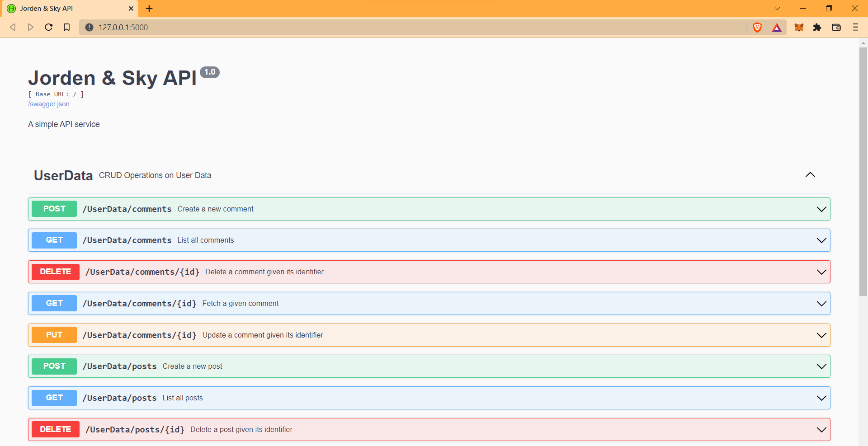Open the Brave Wallet icon

pyautogui.click(x=836, y=27)
